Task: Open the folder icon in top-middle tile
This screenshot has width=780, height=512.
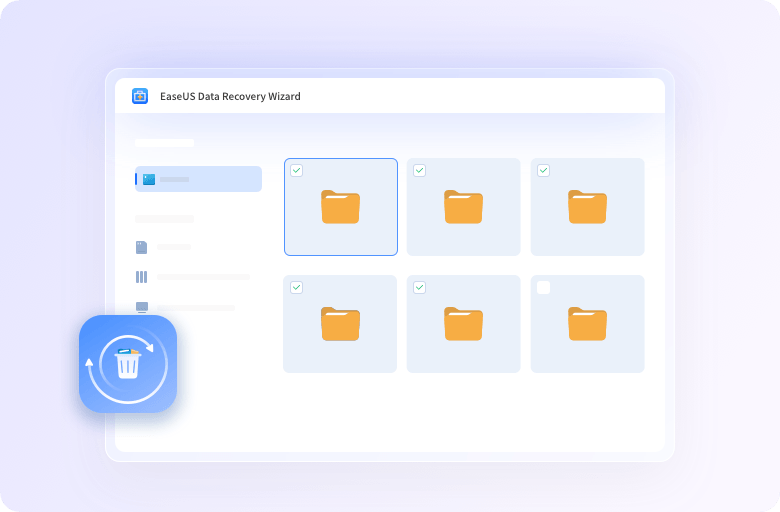Action: click(x=463, y=206)
